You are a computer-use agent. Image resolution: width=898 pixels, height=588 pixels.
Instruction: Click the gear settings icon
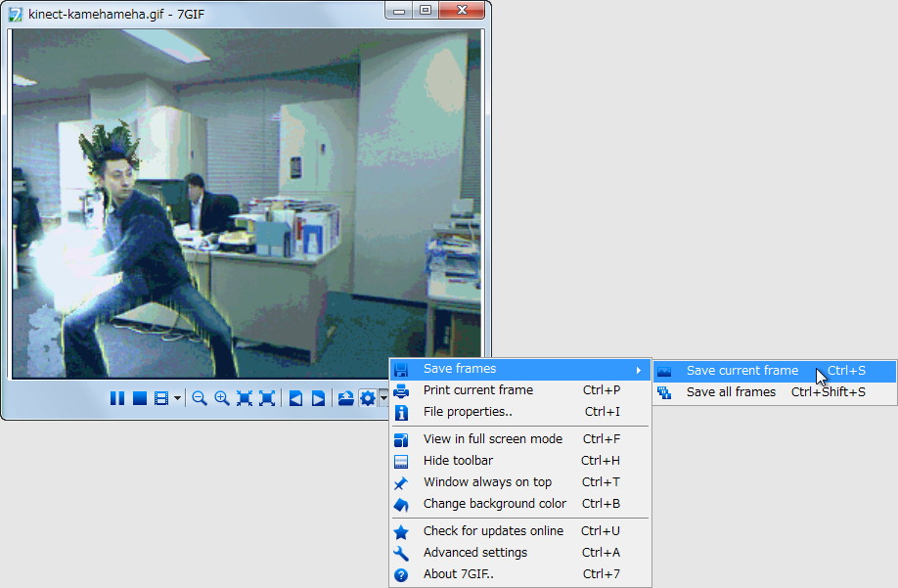368,398
